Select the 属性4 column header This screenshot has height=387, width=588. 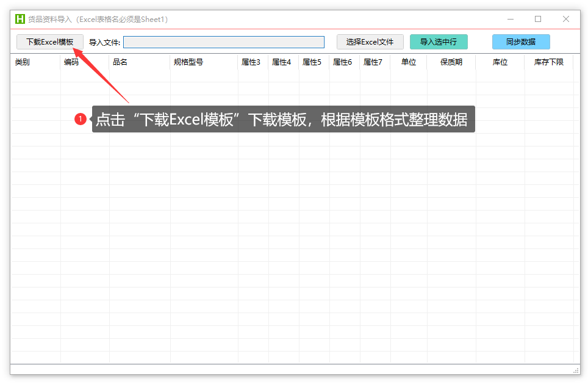pyautogui.click(x=284, y=62)
